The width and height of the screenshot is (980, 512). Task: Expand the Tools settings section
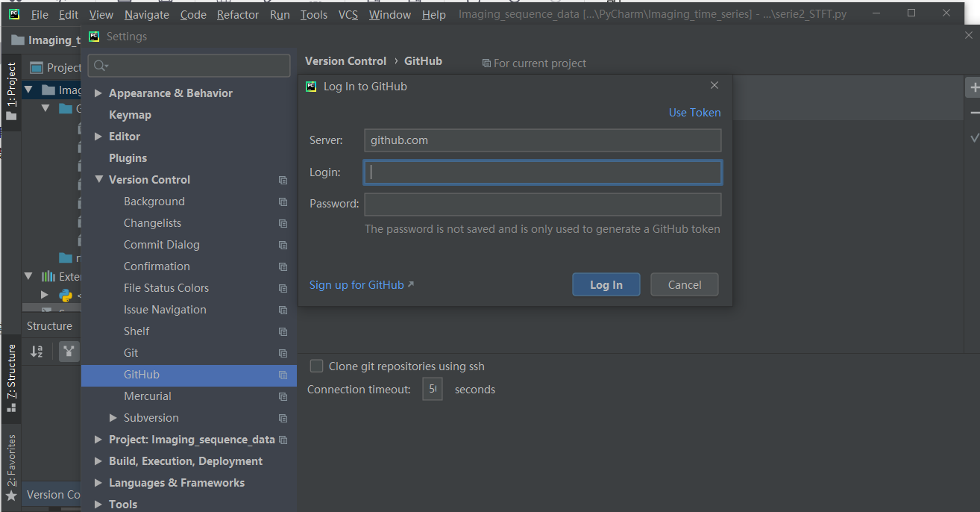click(98, 505)
